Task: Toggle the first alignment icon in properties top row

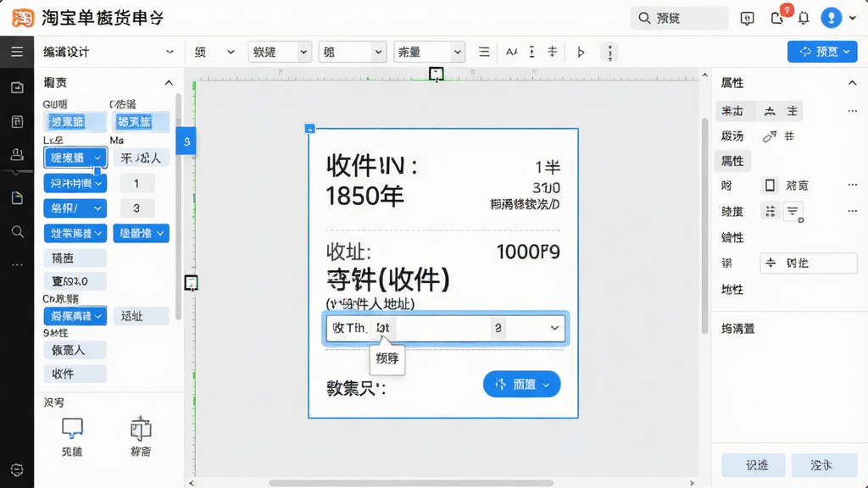Action: [770, 111]
